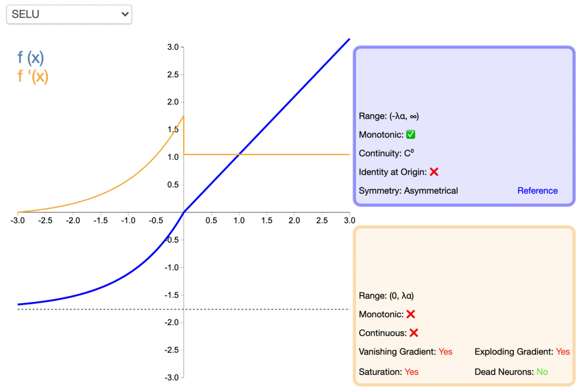Click the green Monotonic checkmark icon

coord(411,135)
